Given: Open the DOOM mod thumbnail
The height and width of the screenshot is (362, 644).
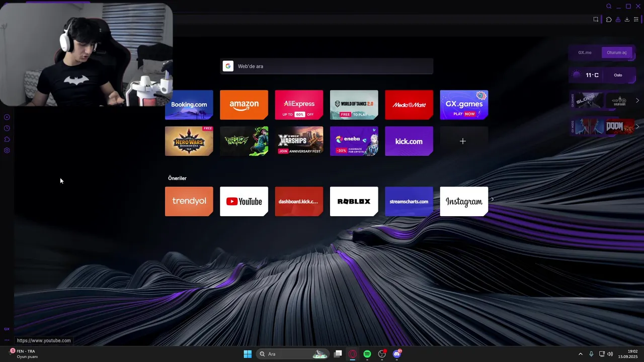Looking at the screenshot, I should 619,126.
